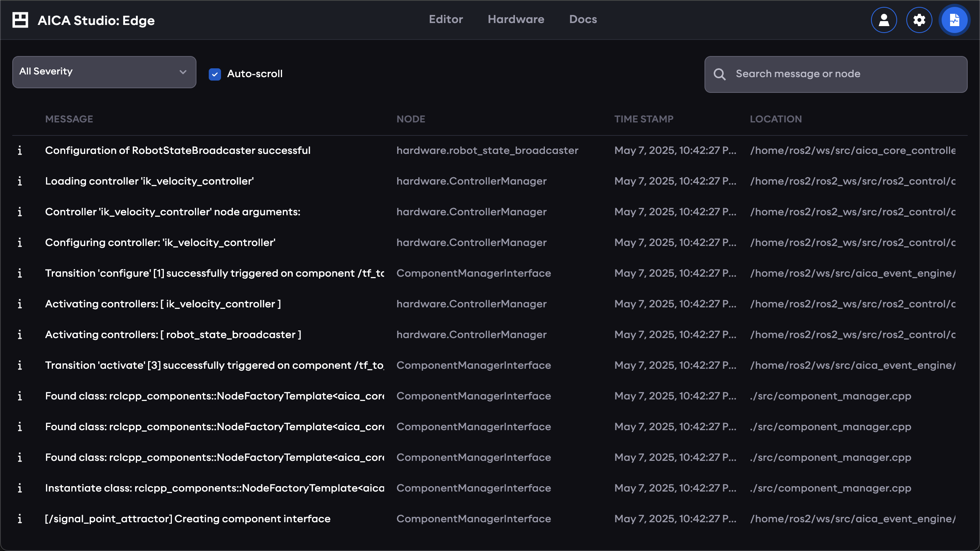This screenshot has height=551, width=980.
Task: Click the NODE column header
Action: point(411,119)
